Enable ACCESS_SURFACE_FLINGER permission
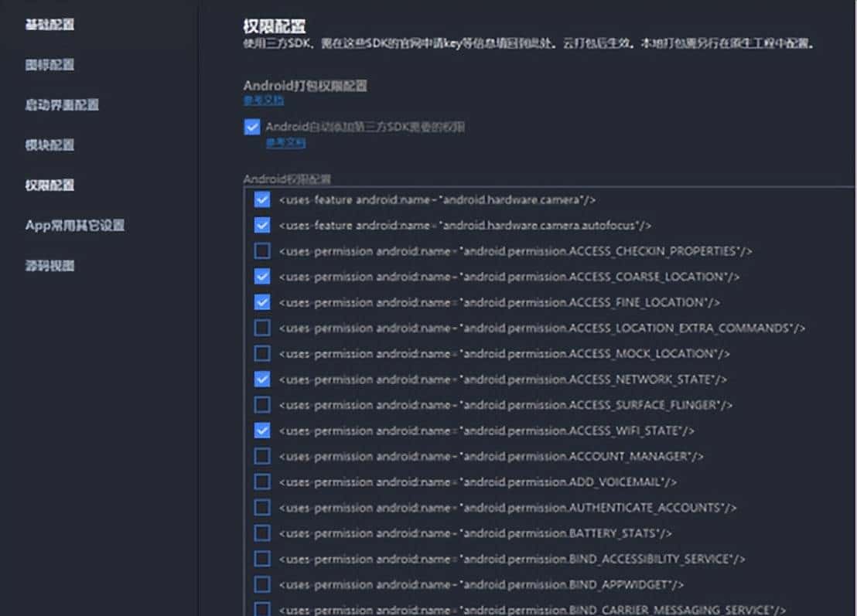Viewport: 857px width, 616px height. click(261, 404)
